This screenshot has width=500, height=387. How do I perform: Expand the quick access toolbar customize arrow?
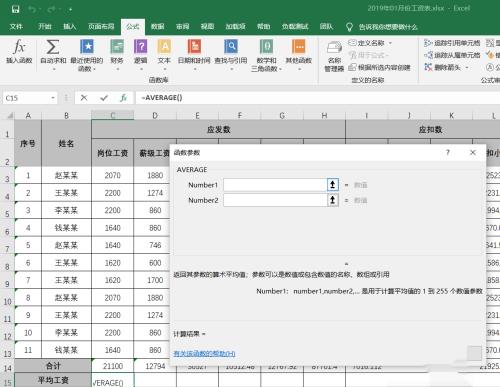pos(70,9)
